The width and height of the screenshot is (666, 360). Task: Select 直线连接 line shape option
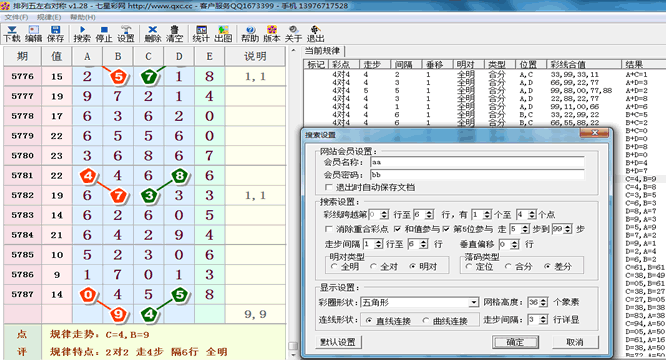click(369, 321)
